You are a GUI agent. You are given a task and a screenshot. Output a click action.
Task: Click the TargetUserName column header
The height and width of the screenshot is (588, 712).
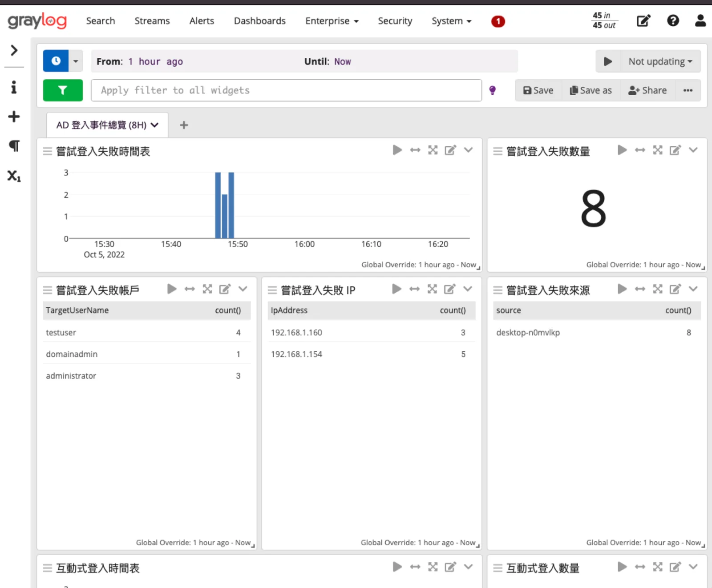pyautogui.click(x=77, y=310)
